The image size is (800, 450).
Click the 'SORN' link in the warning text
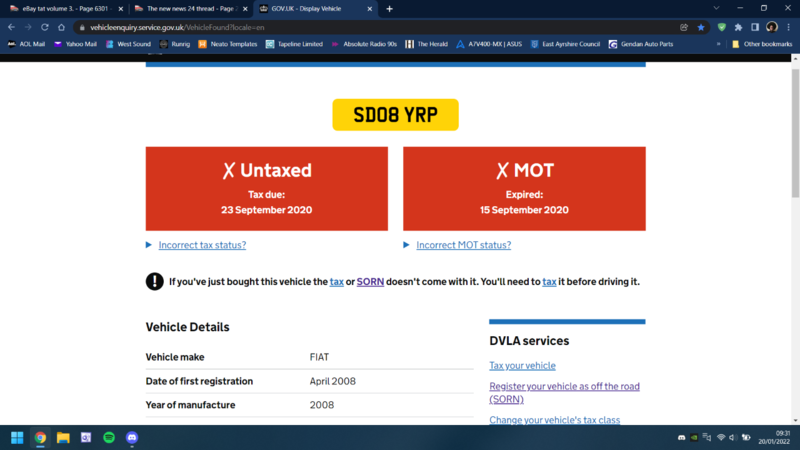click(x=370, y=282)
